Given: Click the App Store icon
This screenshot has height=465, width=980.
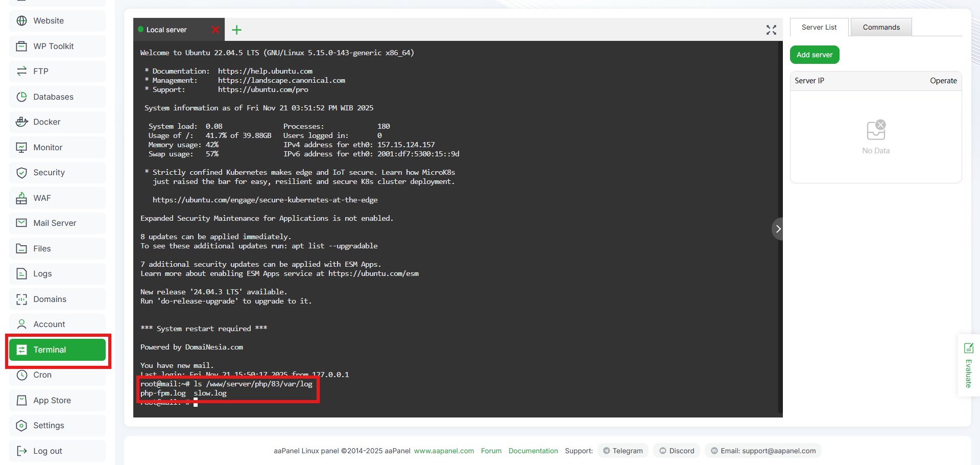Looking at the screenshot, I should [x=21, y=400].
